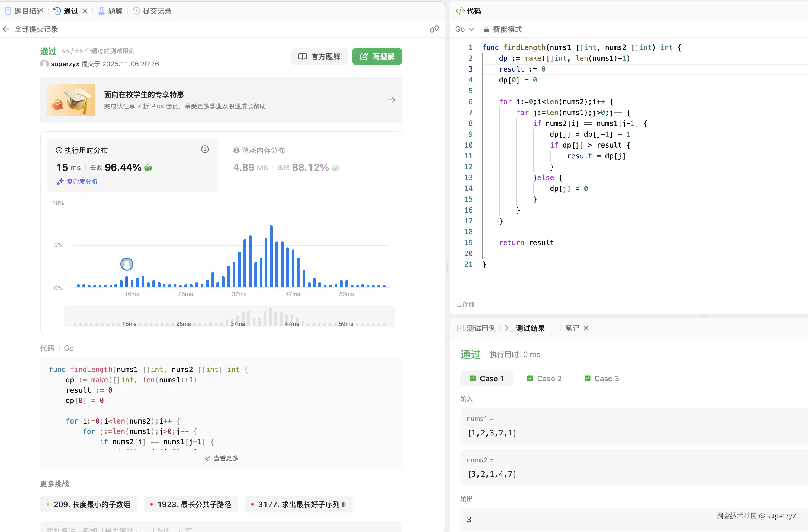Open the student promotion banner arrow
This screenshot has width=808, height=532.
pos(391,100)
